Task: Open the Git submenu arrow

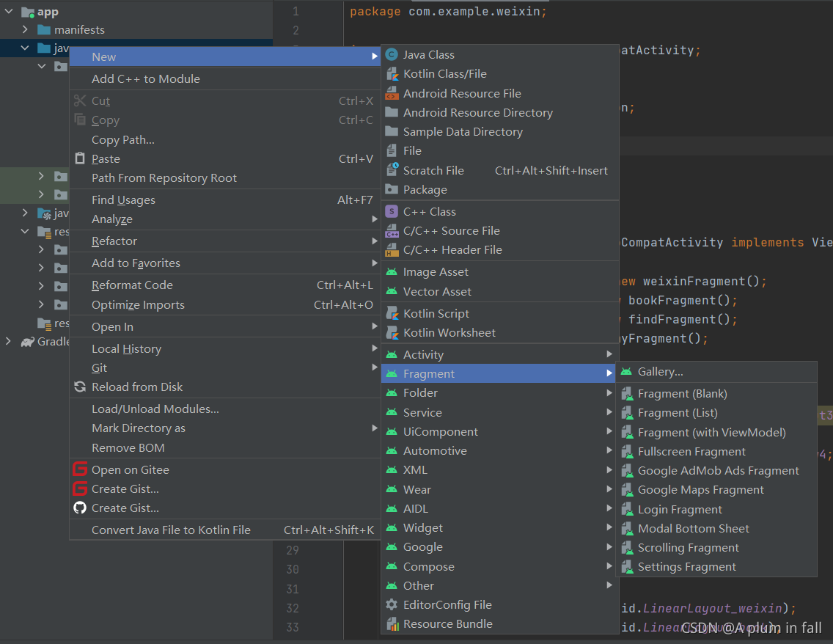Action: tap(375, 367)
